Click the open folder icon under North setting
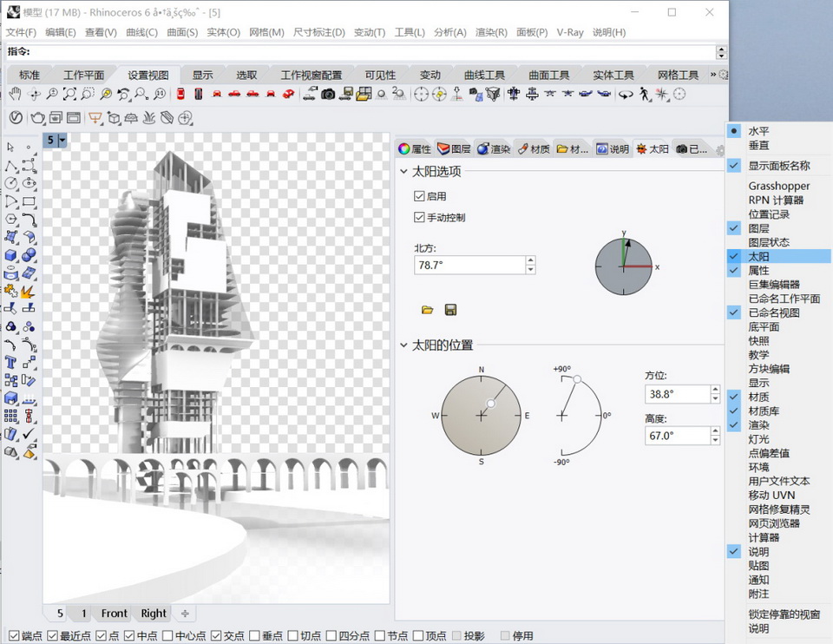The height and width of the screenshot is (644, 833). click(x=427, y=310)
